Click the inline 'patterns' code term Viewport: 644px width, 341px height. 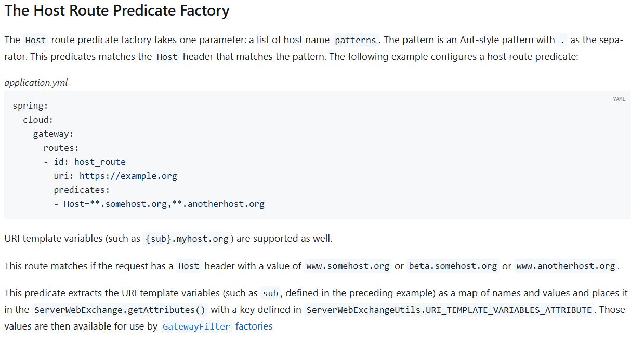click(355, 40)
